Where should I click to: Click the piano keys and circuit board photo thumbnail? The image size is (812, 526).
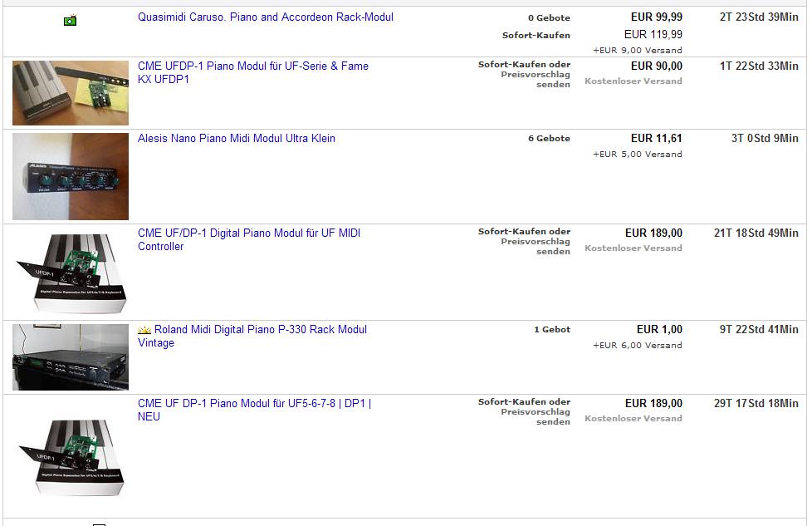click(x=71, y=93)
